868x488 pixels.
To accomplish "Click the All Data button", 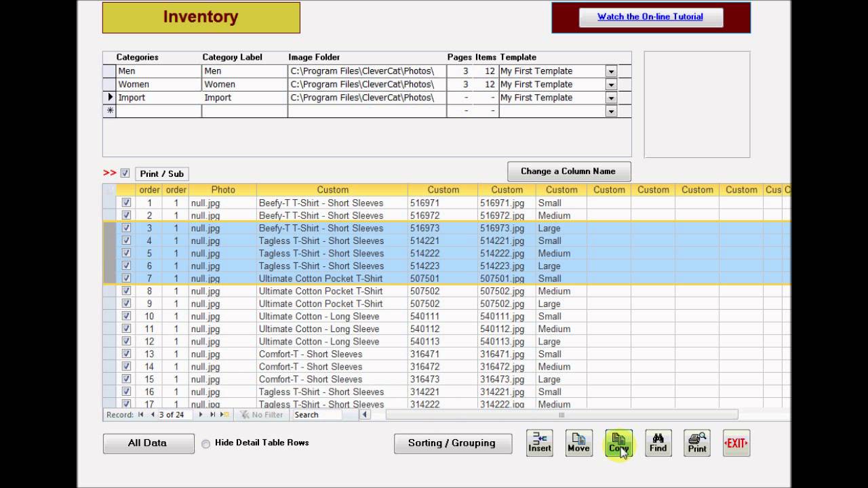I will coord(149,443).
